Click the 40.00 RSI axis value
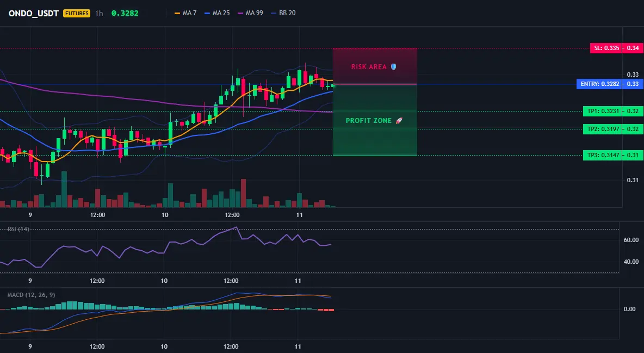Viewport: 644px width, 353px height. (x=631, y=262)
